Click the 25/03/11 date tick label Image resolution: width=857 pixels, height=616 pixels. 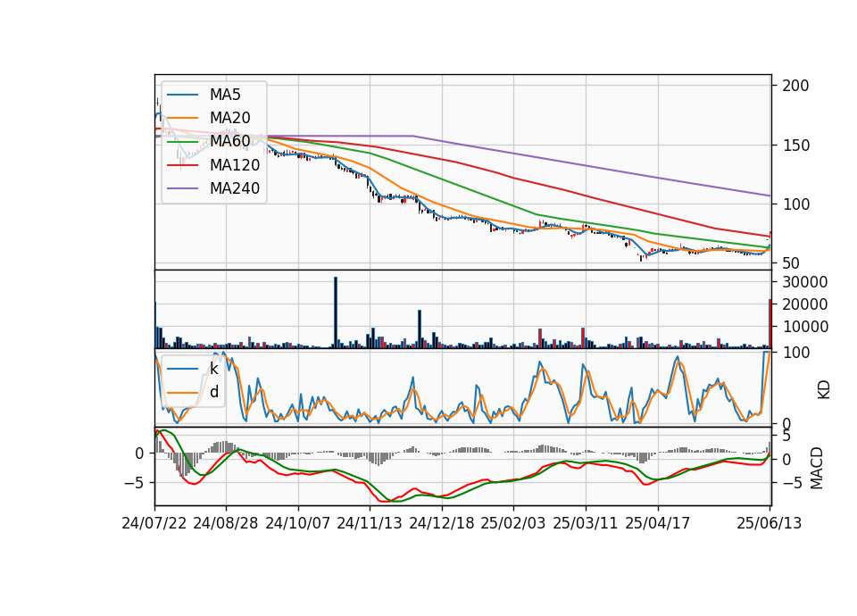click(586, 523)
